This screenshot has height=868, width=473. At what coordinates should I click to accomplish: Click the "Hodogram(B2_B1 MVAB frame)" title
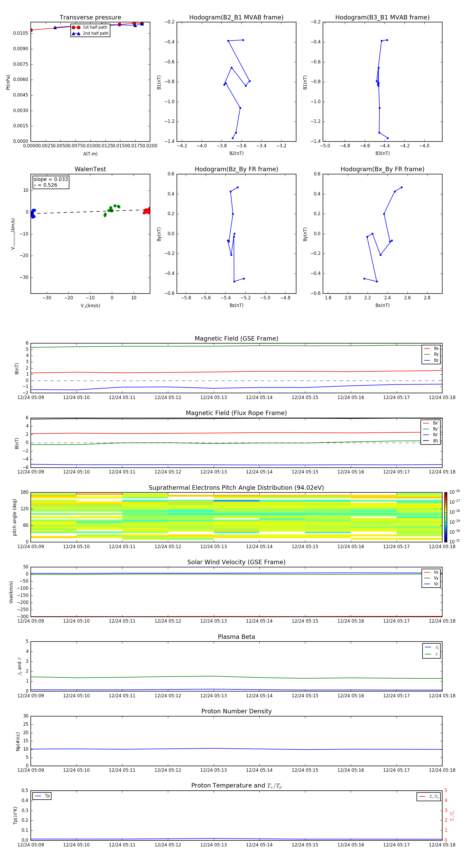236,18
